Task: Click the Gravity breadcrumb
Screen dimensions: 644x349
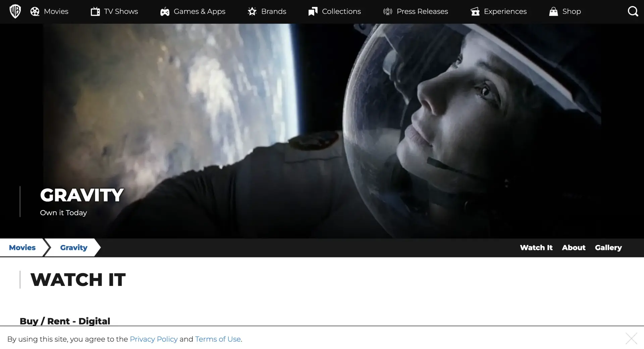Action: point(74,248)
